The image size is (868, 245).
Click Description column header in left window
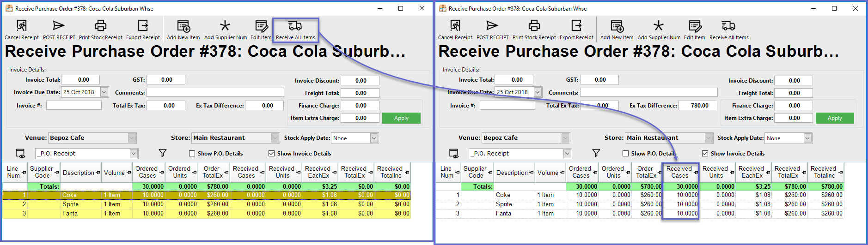(x=81, y=173)
